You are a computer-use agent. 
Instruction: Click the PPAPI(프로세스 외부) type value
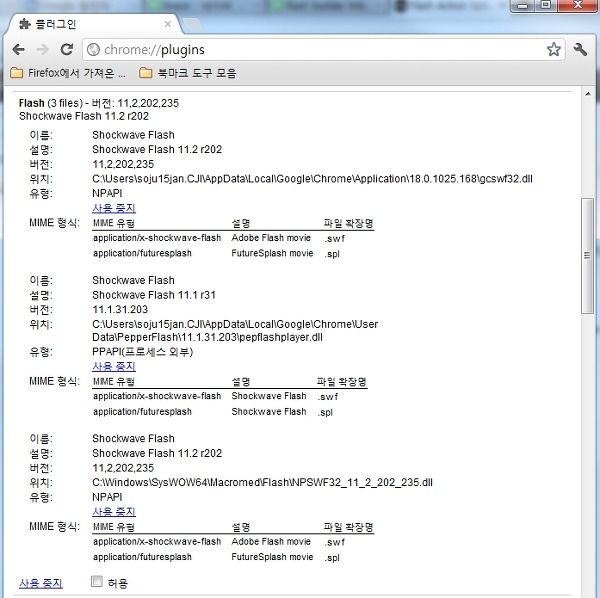tap(142, 352)
